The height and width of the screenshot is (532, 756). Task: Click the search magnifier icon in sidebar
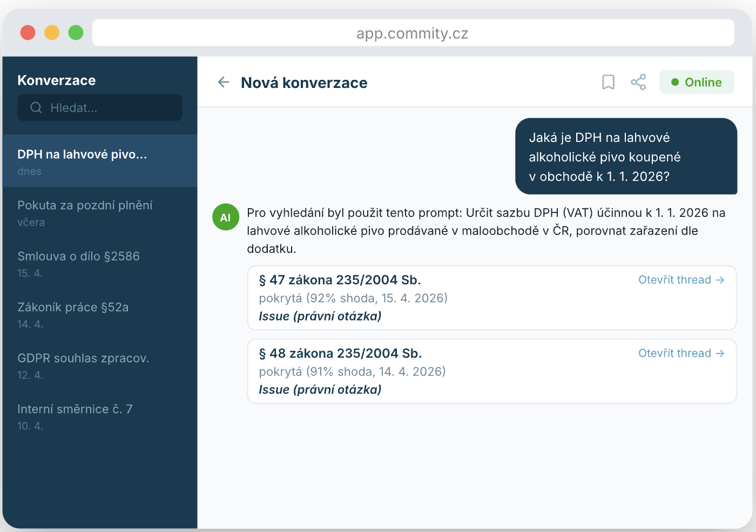[x=36, y=107]
